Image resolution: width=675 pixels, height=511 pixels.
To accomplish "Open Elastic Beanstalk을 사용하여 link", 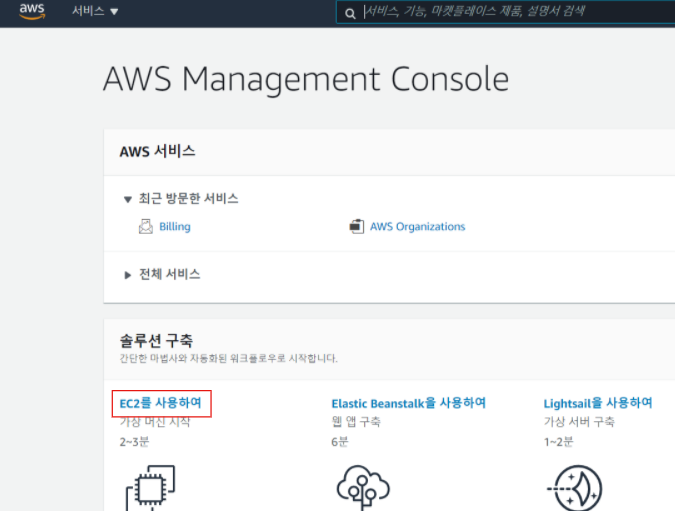I will pyautogui.click(x=409, y=403).
